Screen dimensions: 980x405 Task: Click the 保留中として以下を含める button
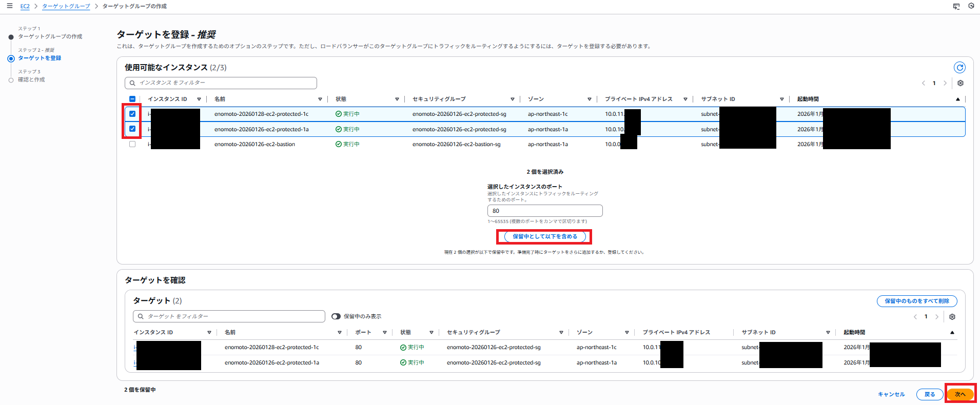[544, 236]
